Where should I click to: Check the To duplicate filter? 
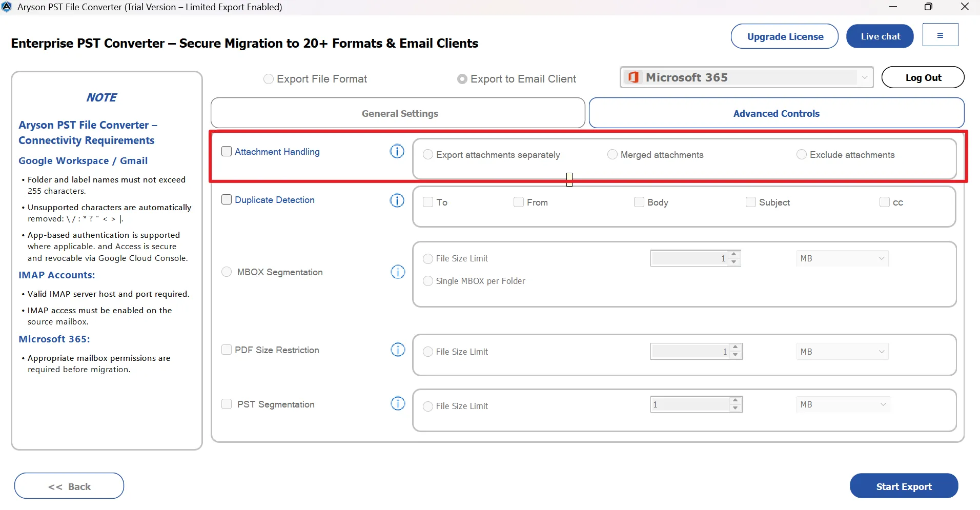428,202
